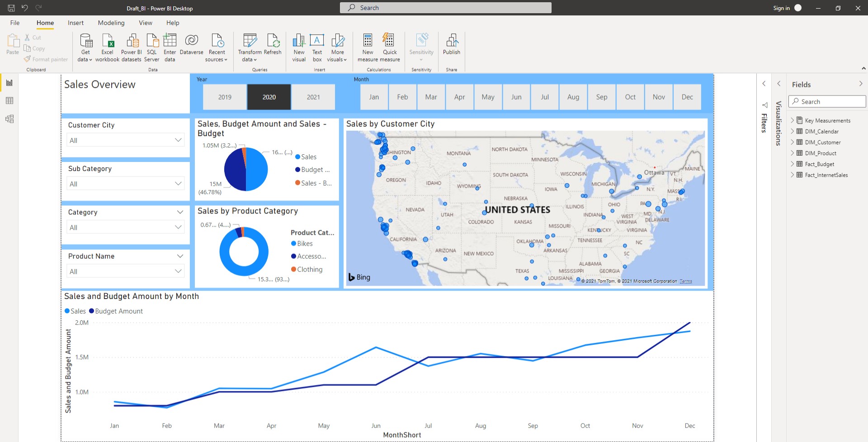868x442 pixels.
Task: Click the Redo arrow icon
Action: tap(39, 8)
